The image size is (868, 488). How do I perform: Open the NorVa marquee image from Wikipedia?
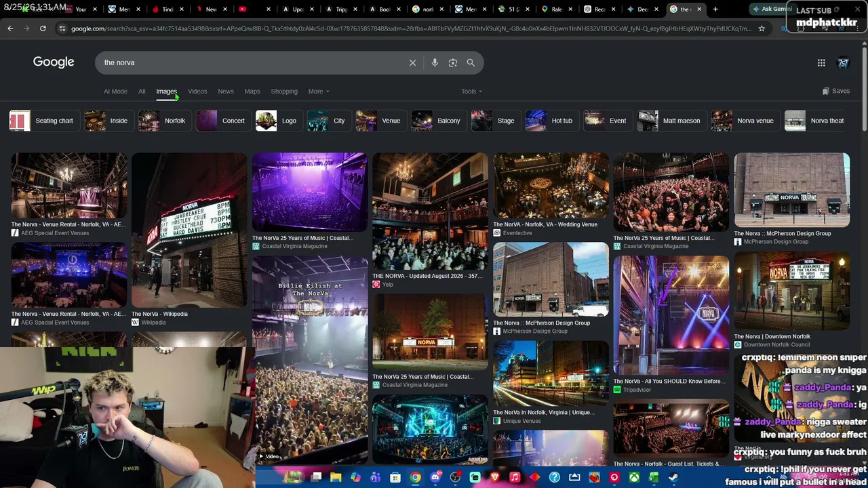tap(189, 230)
